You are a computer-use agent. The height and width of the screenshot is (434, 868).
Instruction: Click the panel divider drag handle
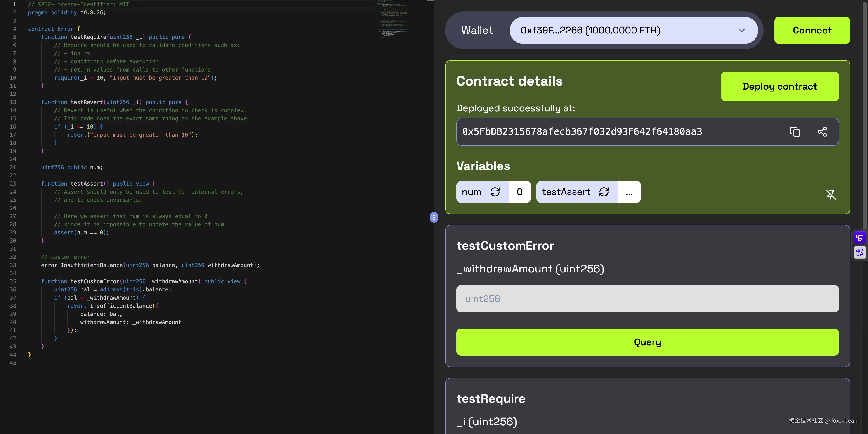pos(434,217)
